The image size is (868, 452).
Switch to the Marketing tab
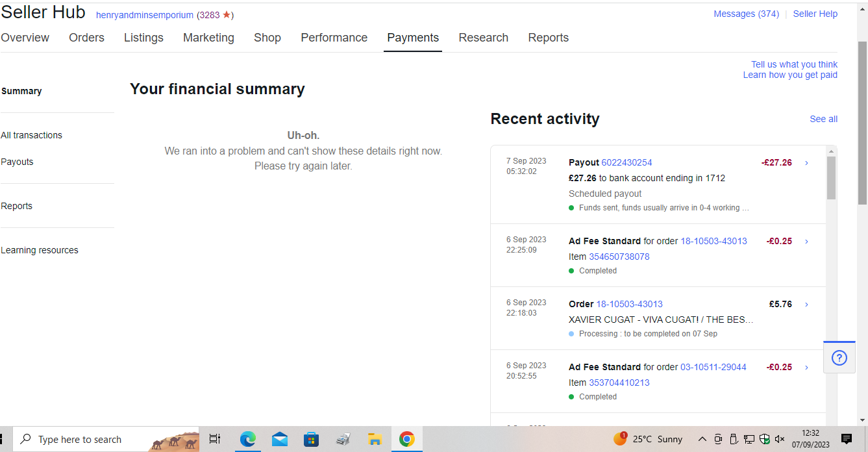coord(208,38)
